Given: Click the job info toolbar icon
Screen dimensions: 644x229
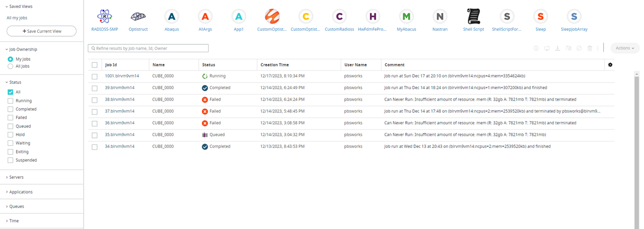Looking at the screenshot, I should point(536,48).
